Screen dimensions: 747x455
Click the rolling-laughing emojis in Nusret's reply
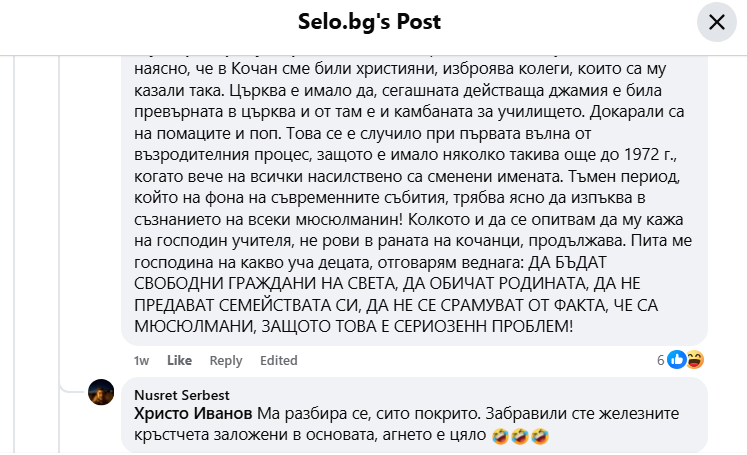point(520,437)
